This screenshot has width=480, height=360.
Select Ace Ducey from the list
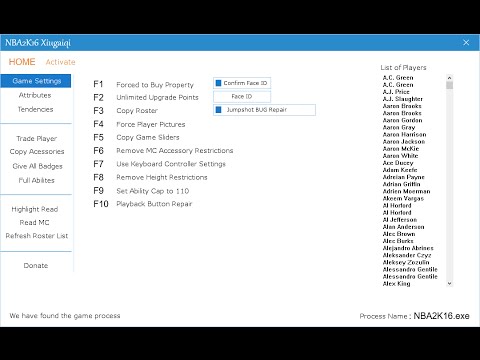398,163
